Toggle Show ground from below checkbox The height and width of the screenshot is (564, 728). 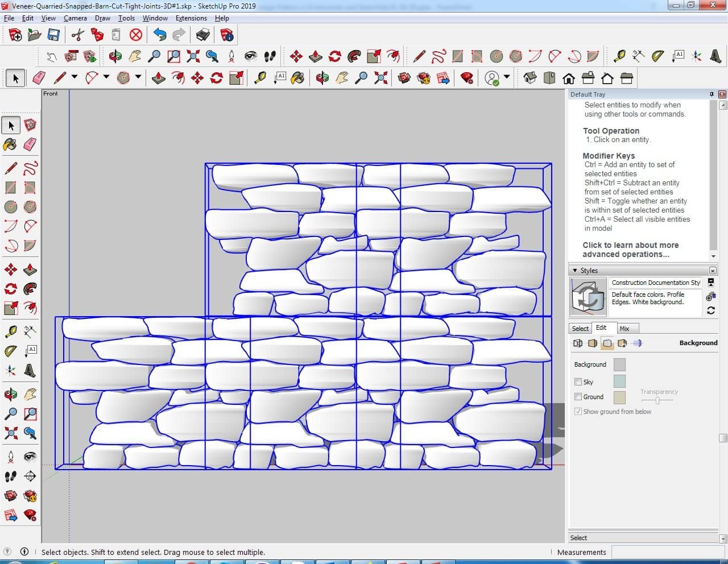click(x=578, y=412)
